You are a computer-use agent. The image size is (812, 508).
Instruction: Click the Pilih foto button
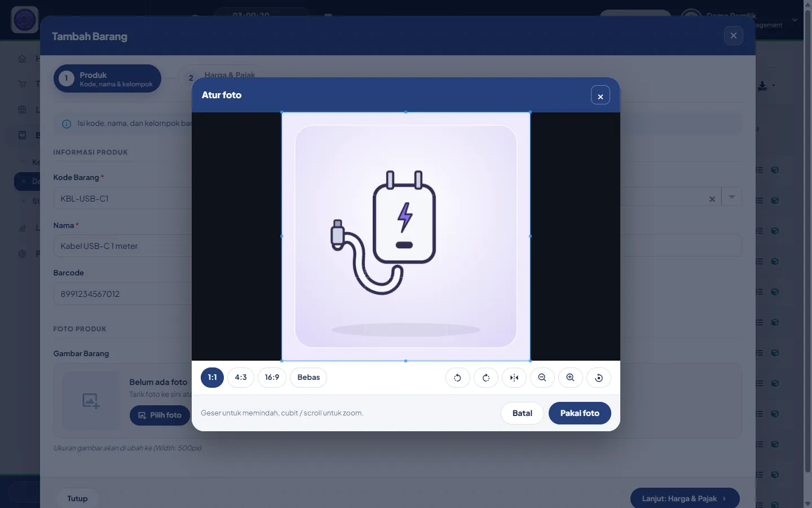point(160,415)
